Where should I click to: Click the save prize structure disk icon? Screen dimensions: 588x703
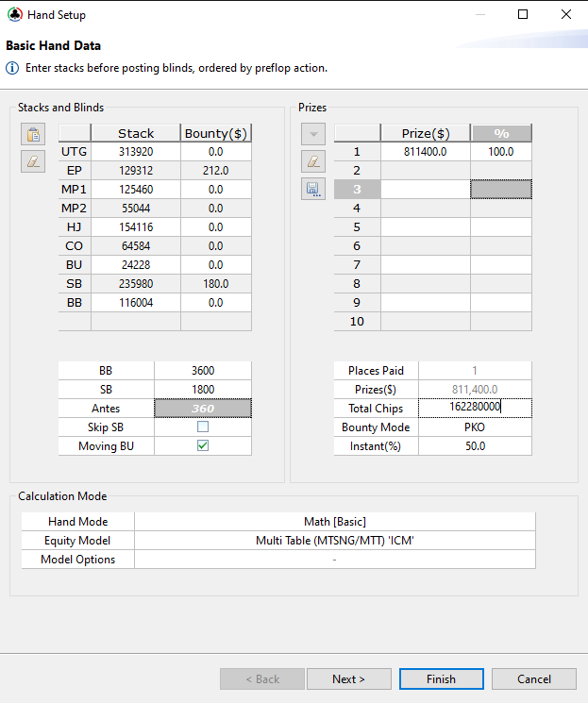coord(313,189)
